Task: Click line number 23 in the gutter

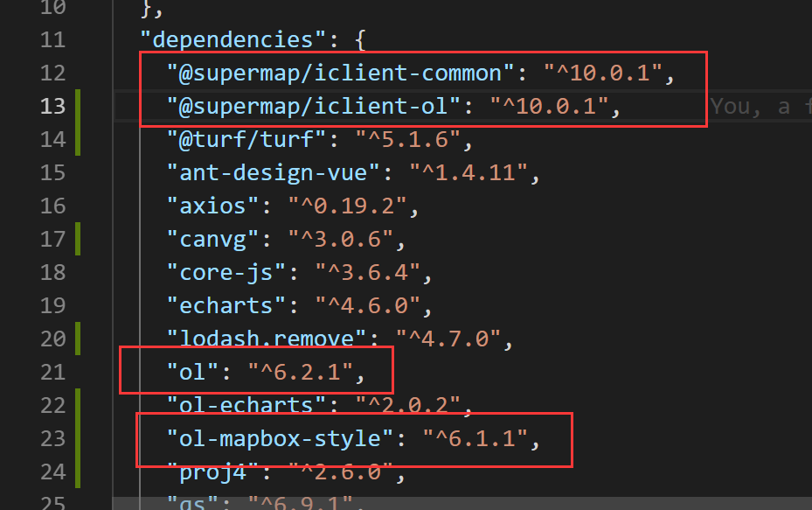Action: point(52,438)
